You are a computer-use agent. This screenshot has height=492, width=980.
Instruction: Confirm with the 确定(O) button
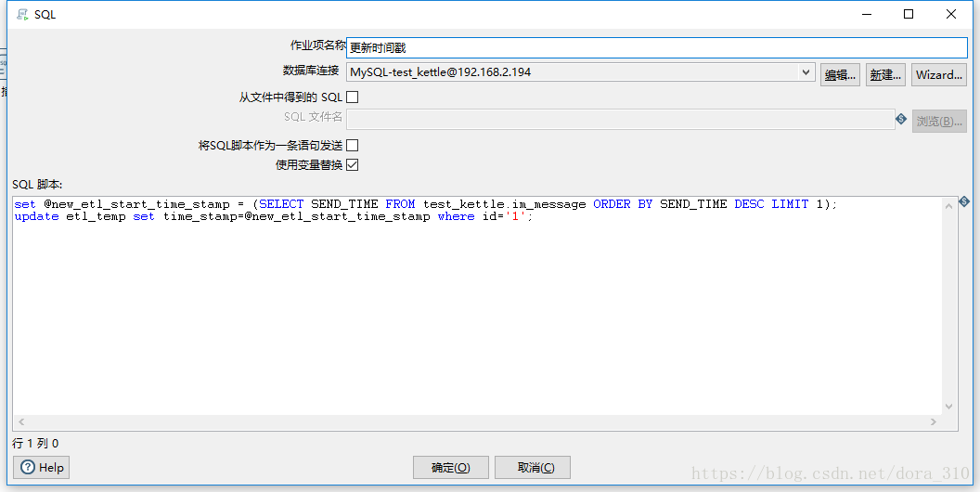pos(451,467)
